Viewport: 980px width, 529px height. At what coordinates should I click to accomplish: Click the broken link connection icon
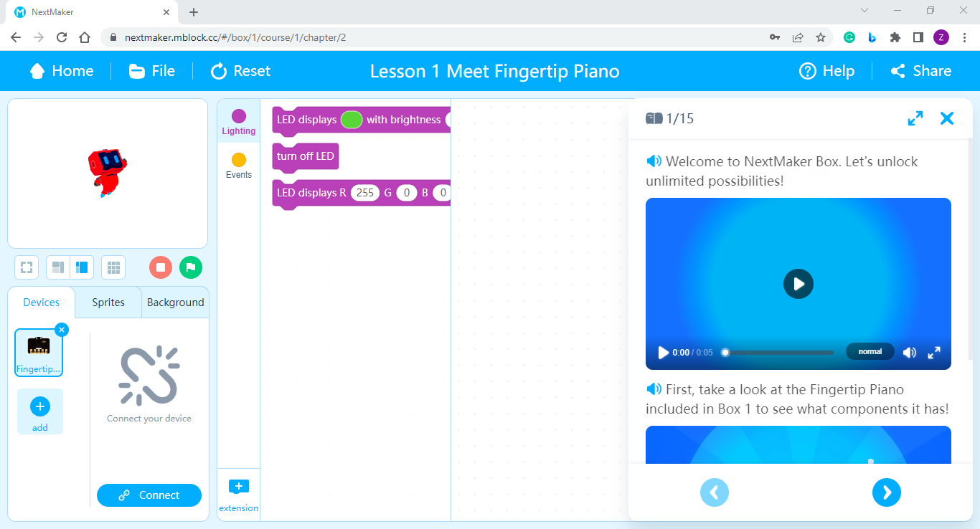[149, 376]
